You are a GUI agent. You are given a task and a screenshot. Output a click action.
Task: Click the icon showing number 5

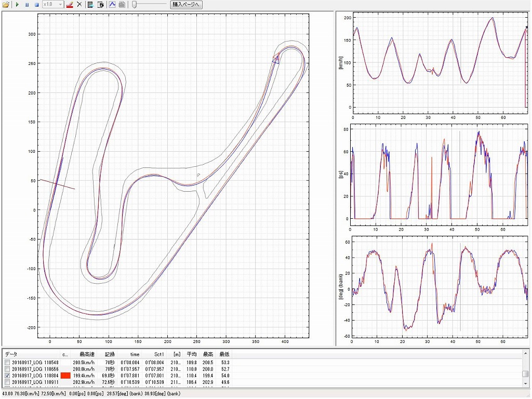101,5
